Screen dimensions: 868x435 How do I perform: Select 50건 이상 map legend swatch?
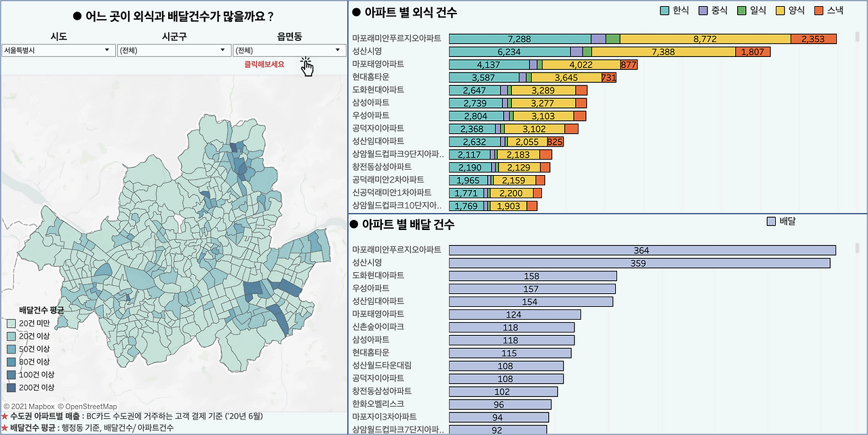point(12,349)
